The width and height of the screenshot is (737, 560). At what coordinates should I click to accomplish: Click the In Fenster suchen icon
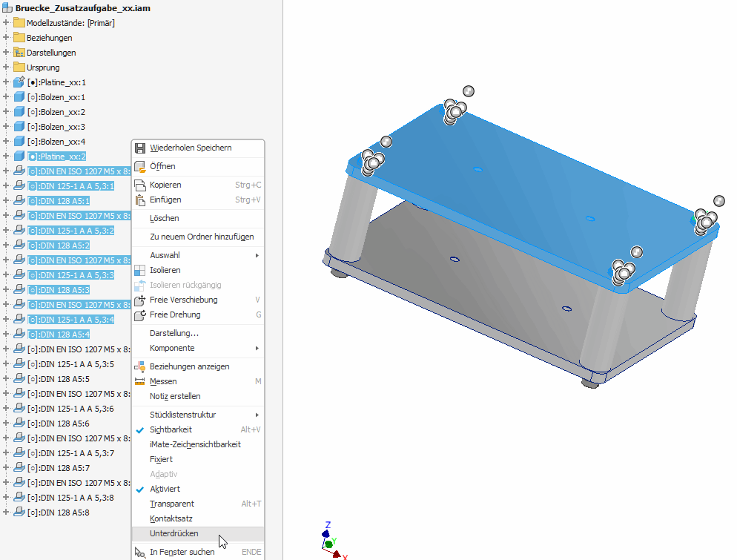click(x=139, y=552)
